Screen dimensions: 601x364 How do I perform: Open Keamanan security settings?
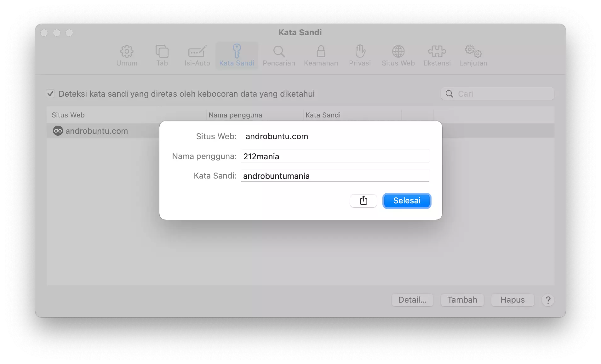321,55
